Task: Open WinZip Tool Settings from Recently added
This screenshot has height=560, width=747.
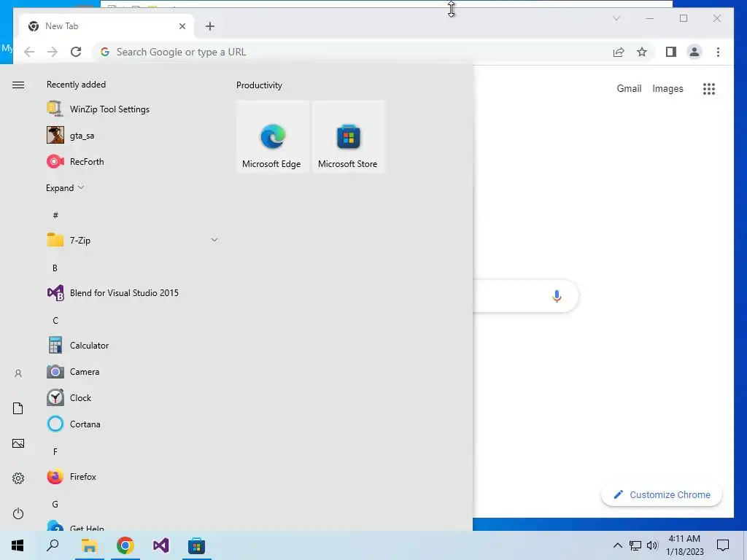Action: click(x=132, y=109)
